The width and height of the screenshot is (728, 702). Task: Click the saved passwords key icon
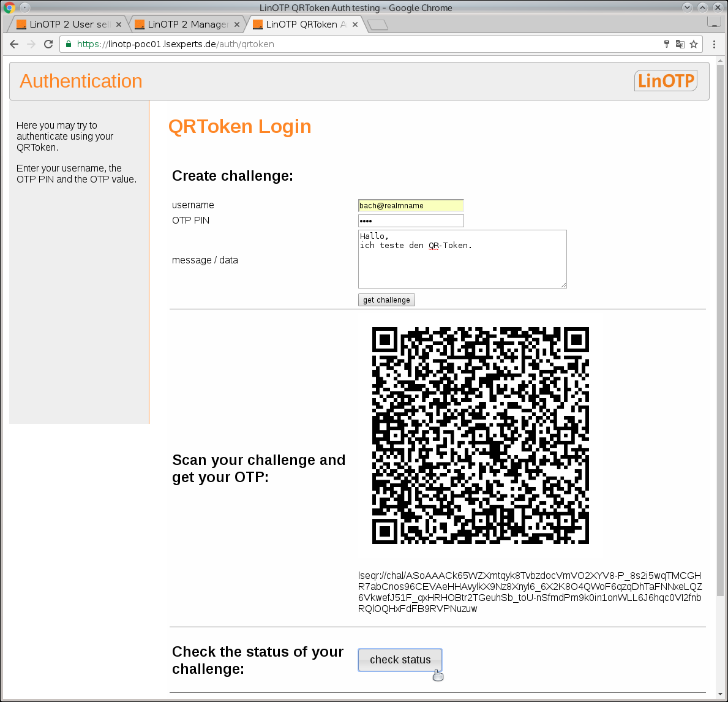(x=667, y=44)
